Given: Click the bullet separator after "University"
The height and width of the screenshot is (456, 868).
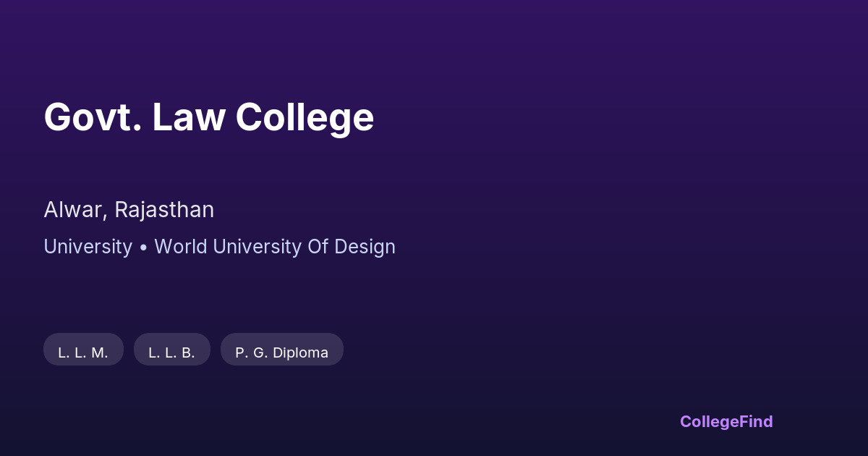Looking at the screenshot, I should tap(143, 248).
